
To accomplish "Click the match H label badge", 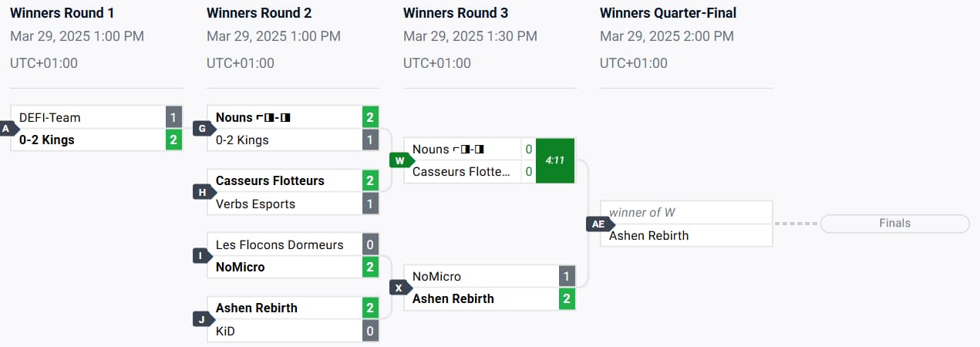I will (203, 192).
